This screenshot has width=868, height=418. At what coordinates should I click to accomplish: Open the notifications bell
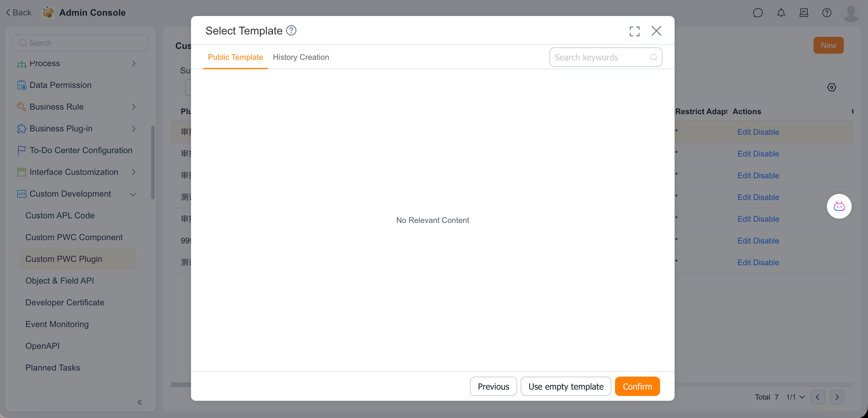click(781, 12)
